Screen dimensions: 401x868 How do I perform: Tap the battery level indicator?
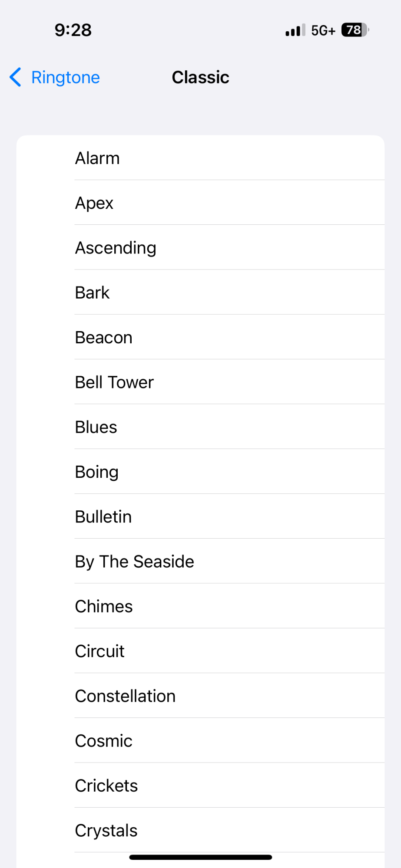coord(355,30)
